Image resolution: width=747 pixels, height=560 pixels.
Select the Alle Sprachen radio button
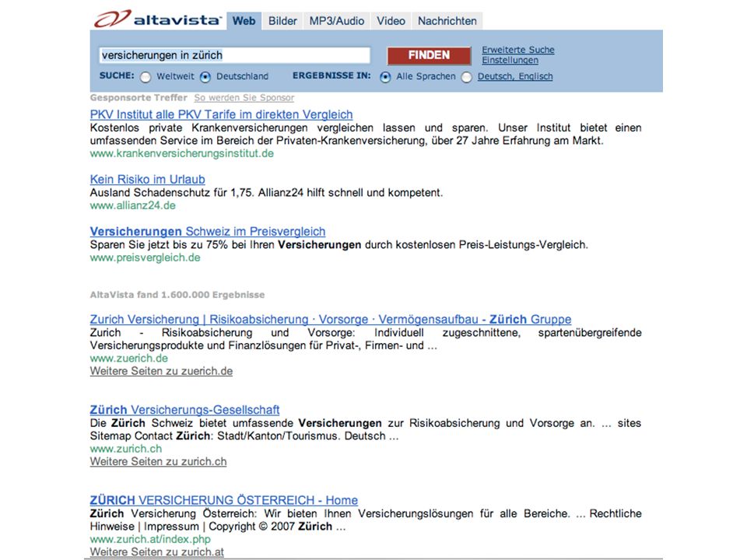point(385,77)
